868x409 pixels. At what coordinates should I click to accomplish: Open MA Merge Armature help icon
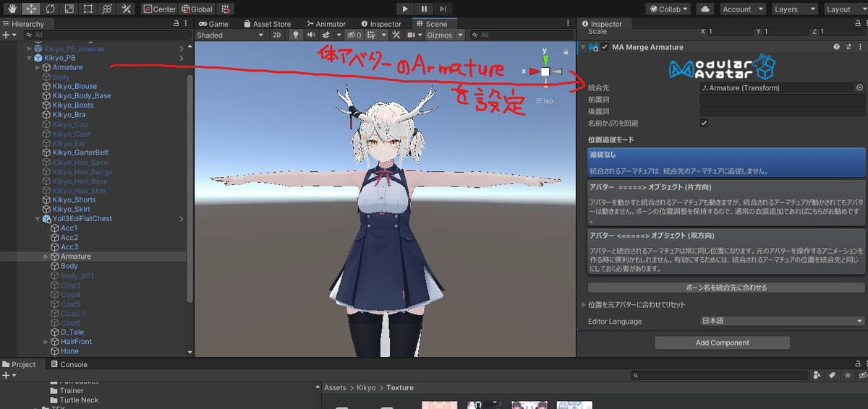(x=837, y=47)
